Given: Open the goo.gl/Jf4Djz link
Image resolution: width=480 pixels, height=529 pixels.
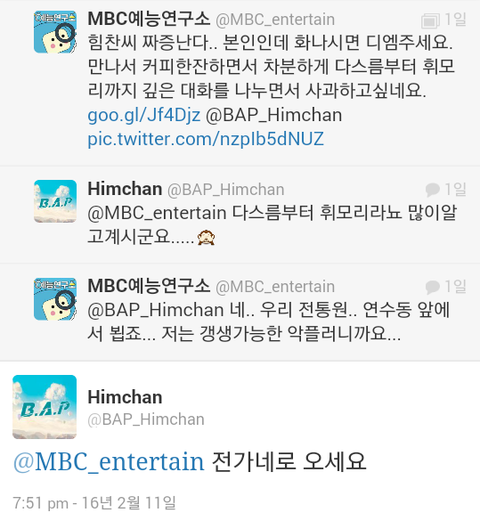Looking at the screenshot, I should pos(144,115).
